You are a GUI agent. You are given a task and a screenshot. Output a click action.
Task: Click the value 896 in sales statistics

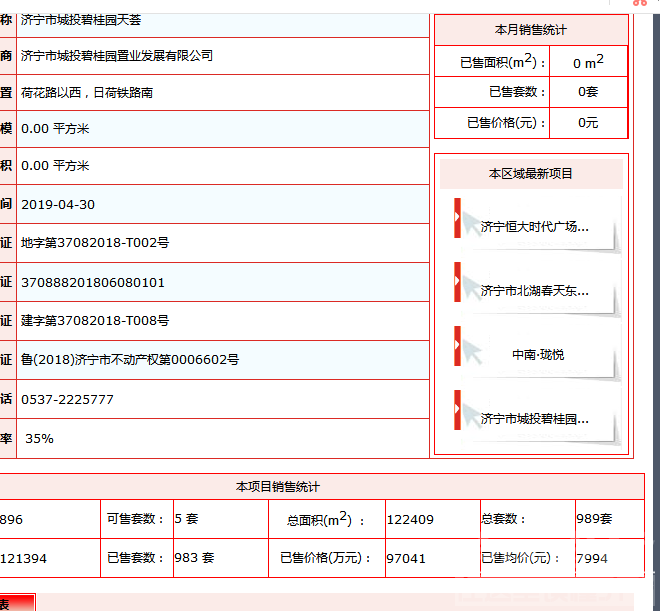(11, 520)
